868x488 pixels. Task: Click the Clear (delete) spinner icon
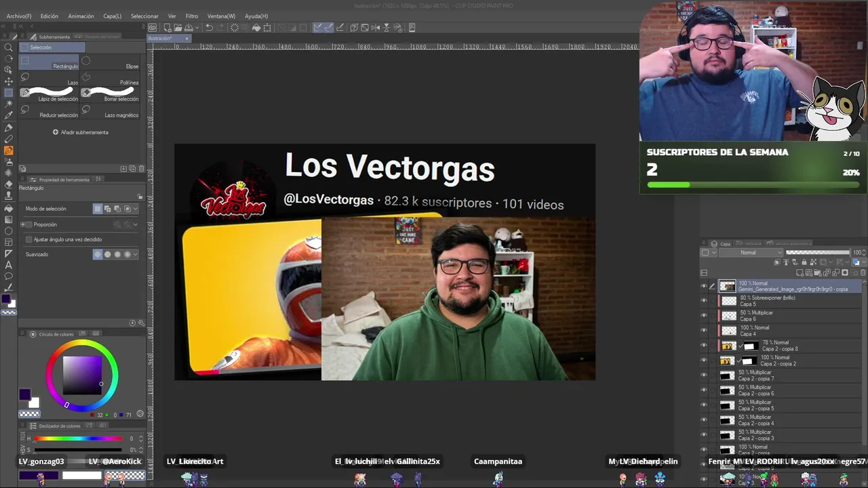(x=235, y=28)
